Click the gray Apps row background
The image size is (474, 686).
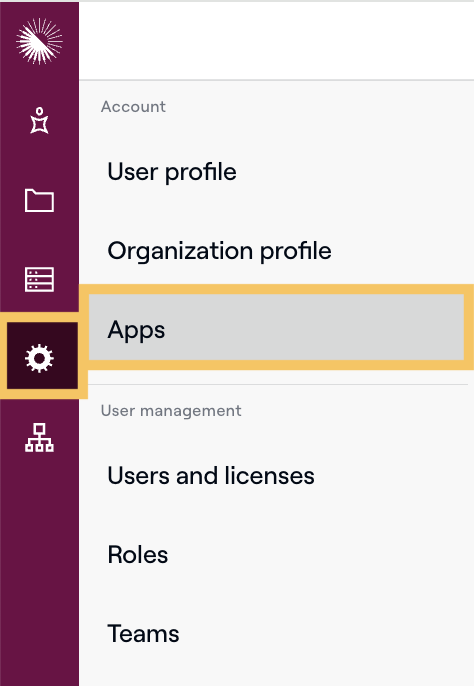[306, 327]
